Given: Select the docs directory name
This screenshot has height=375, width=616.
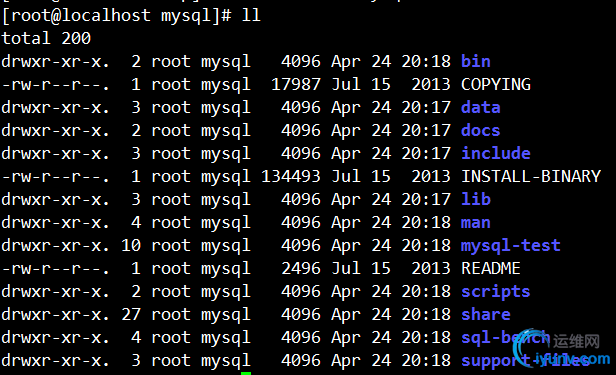Looking at the screenshot, I should [x=480, y=130].
